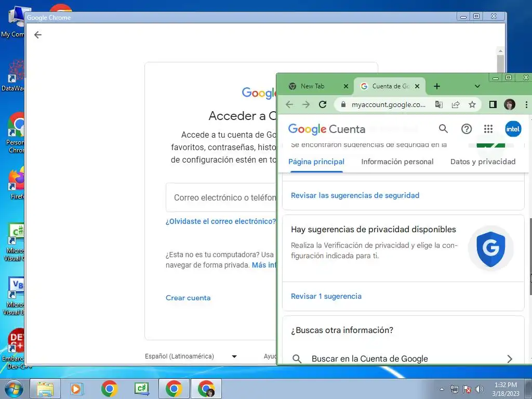
Task: Open media player taskbar icon
Action: click(x=76, y=389)
